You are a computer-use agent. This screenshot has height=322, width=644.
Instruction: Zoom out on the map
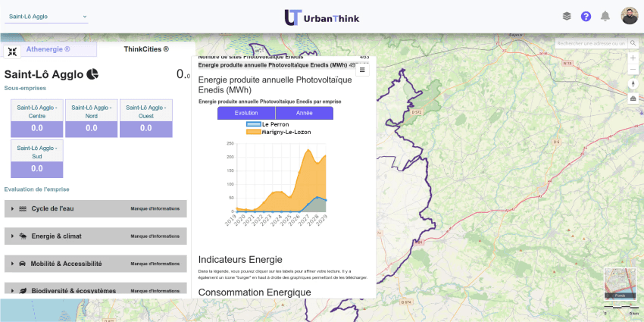[x=633, y=70]
